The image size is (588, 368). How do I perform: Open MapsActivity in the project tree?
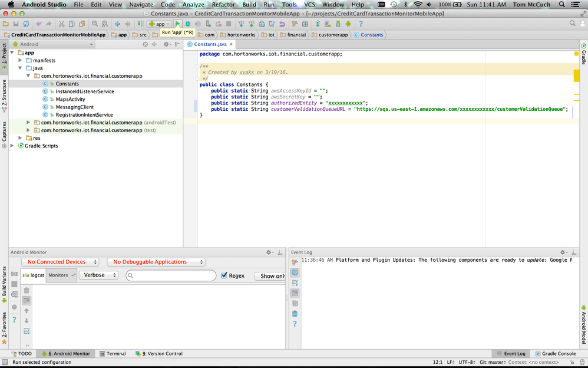pyautogui.click(x=70, y=99)
